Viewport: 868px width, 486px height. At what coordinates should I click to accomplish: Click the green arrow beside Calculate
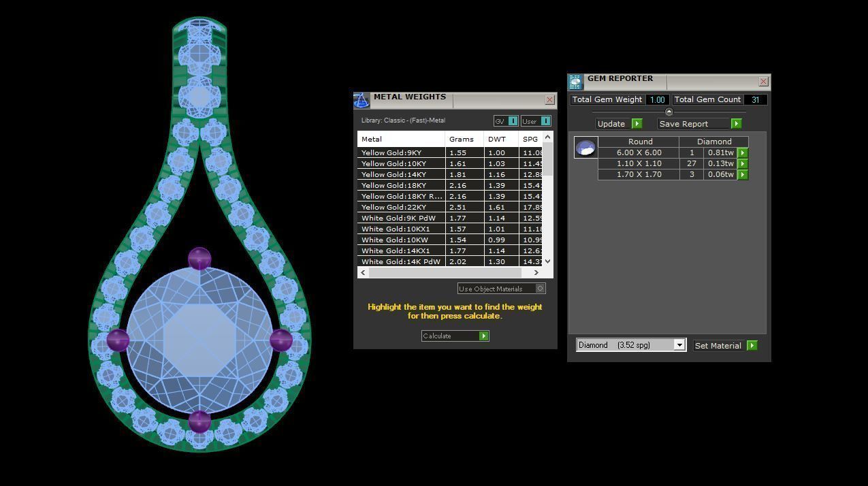[x=483, y=336]
